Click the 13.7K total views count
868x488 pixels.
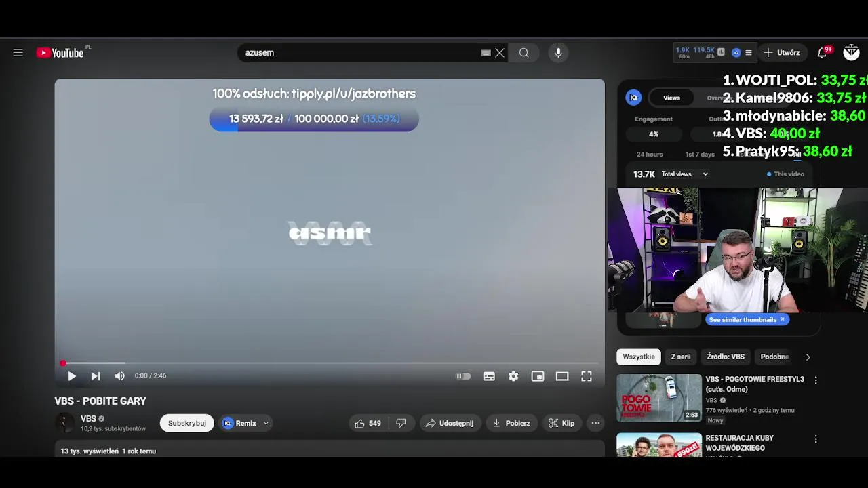(x=644, y=174)
